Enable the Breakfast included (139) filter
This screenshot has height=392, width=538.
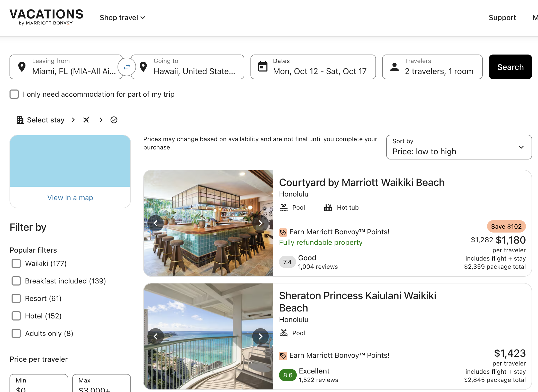tap(16, 281)
